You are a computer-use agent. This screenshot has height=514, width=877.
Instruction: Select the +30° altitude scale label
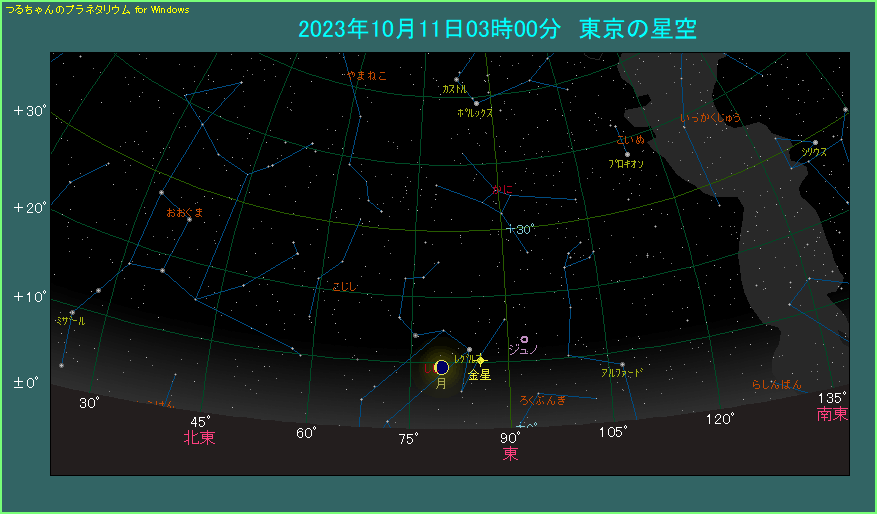click(30, 111)
